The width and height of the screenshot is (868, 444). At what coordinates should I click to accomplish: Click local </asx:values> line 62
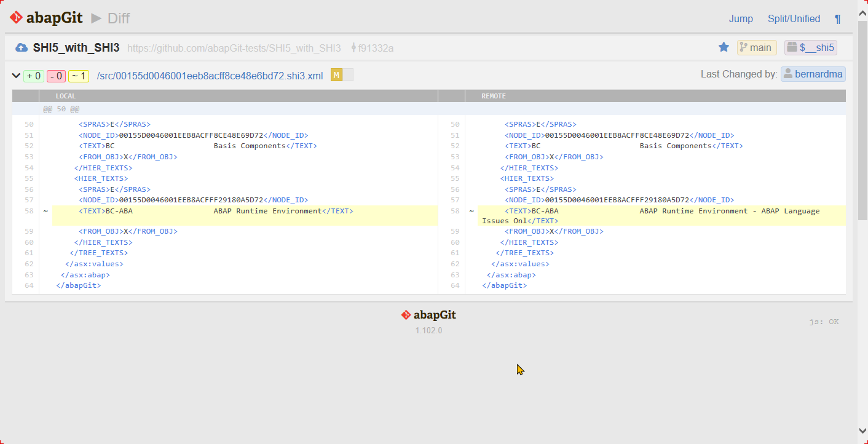pos(94,264)
